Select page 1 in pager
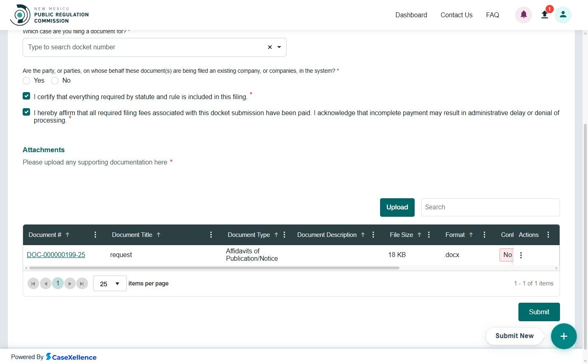The width and height of the screenshot is (588, 364). point(58,284)
